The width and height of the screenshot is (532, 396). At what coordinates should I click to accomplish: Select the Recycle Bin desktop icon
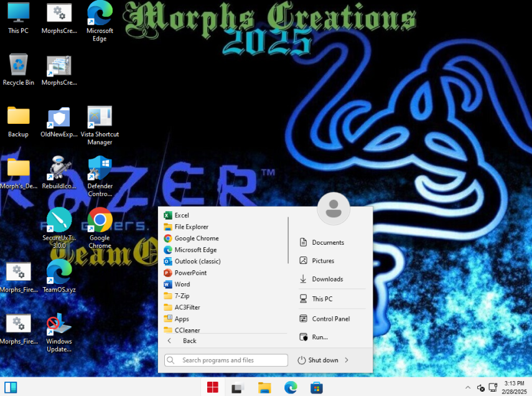[18, 70]
